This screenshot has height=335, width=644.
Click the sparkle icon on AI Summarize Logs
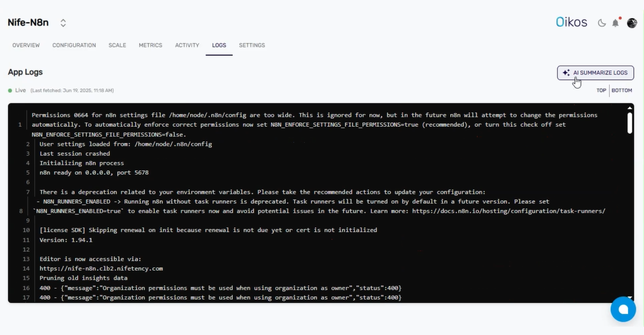click(566, 72)
